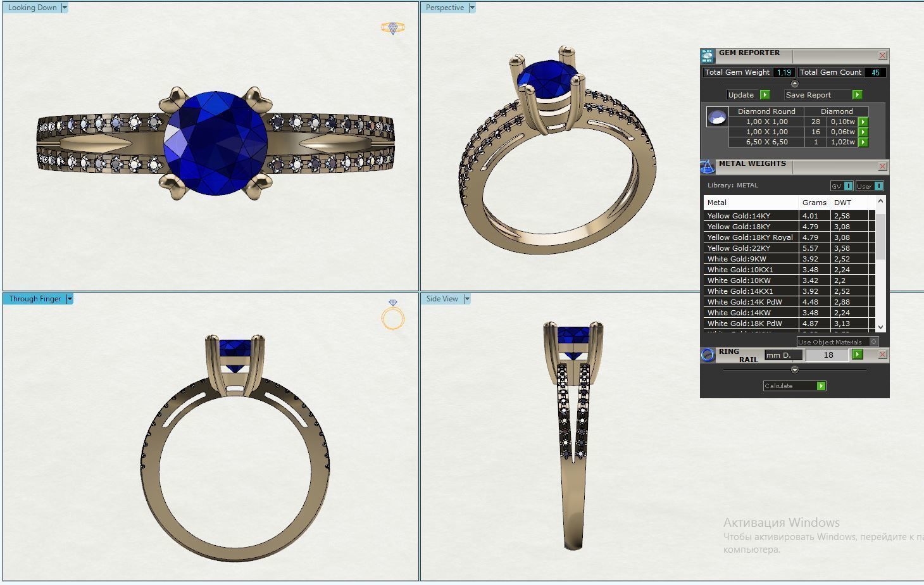The image size is (924, 585).
Task: Click green arrow beside Ring Rail value
Action: click(858, 355)
